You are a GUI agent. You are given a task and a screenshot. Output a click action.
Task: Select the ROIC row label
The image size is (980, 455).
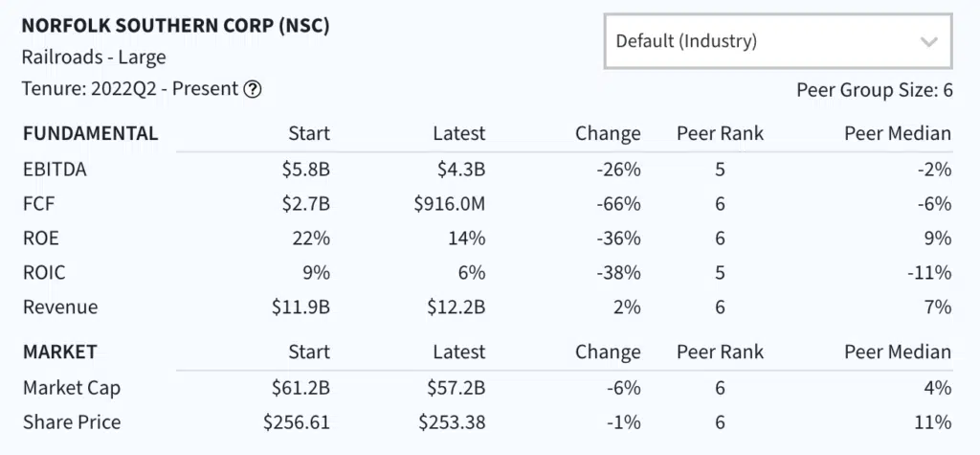tap(44, 273)
